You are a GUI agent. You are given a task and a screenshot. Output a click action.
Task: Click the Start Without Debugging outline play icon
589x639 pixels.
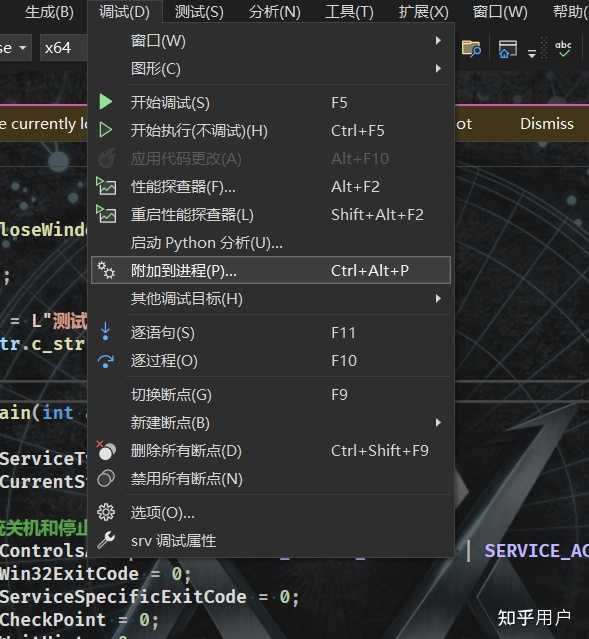(106, 130)
